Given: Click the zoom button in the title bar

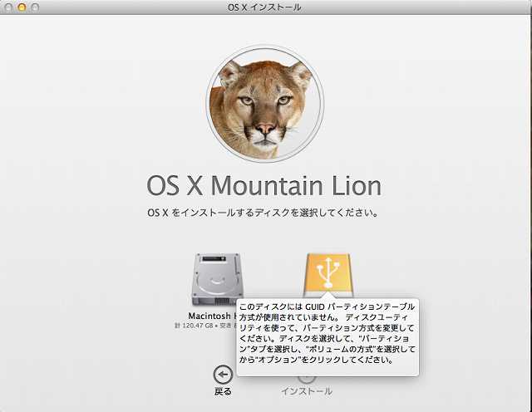Looking at the screenshot, I should pos(35,7).
